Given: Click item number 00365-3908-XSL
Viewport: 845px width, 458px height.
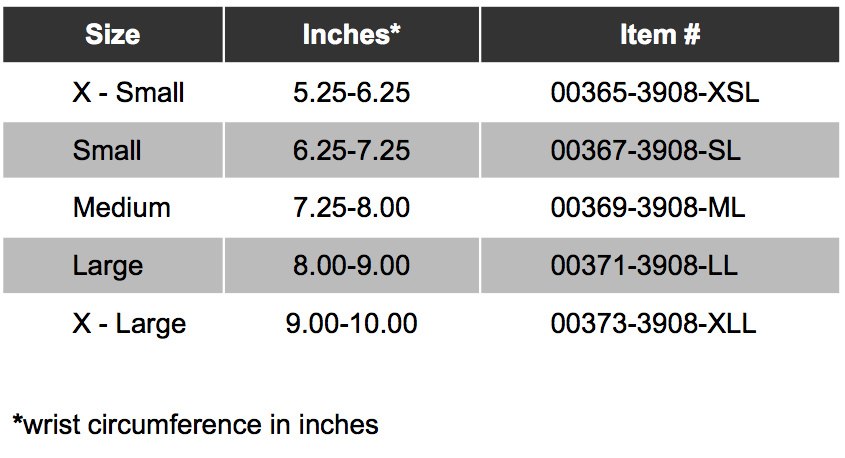Looking at the screenshot, I should click(x=655, y=93).
